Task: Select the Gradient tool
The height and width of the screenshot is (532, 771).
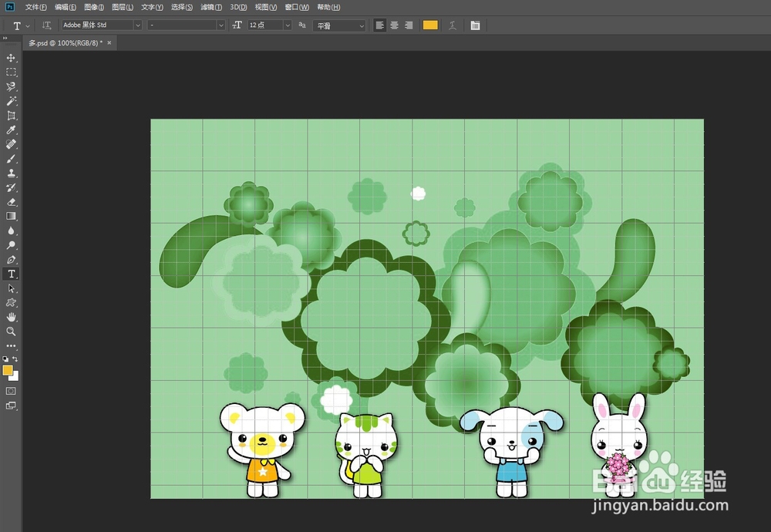Action: [11, 217]
